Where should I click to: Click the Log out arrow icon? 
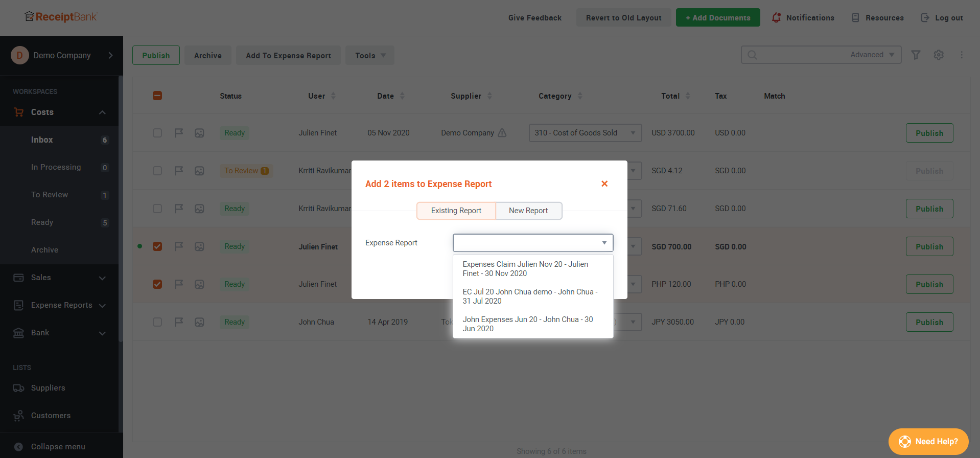[x=925, y=18]
